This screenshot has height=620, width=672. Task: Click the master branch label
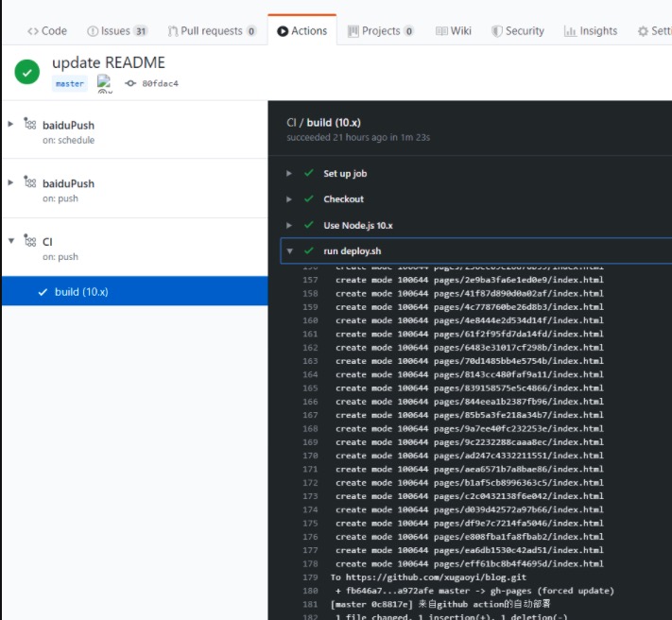click(70, 83)
